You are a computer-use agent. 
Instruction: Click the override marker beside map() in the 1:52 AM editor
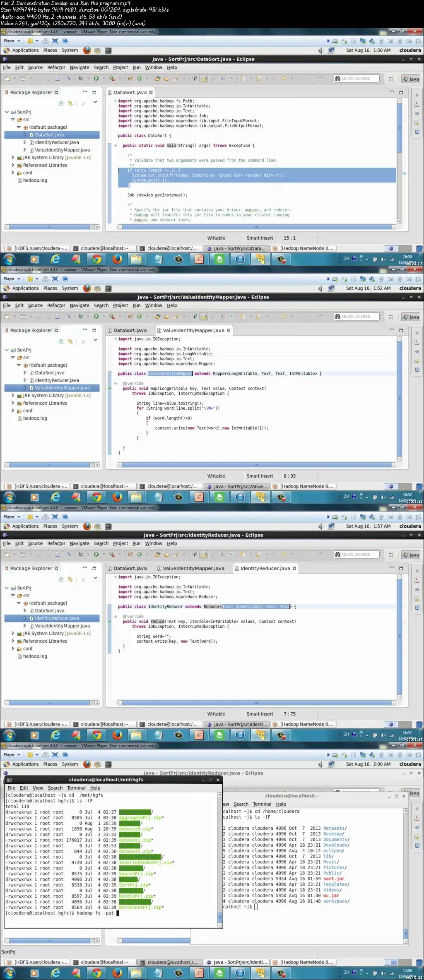tap(110, 389)
